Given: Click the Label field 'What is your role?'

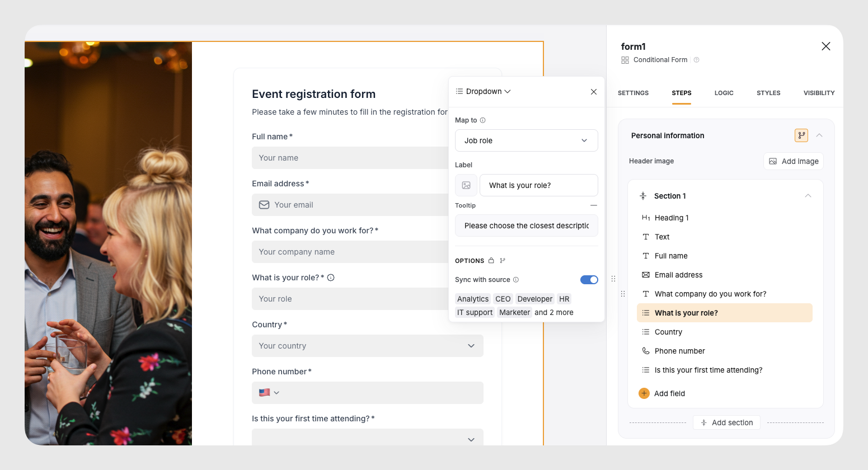Looking at the screenshot, I should 539,185.
